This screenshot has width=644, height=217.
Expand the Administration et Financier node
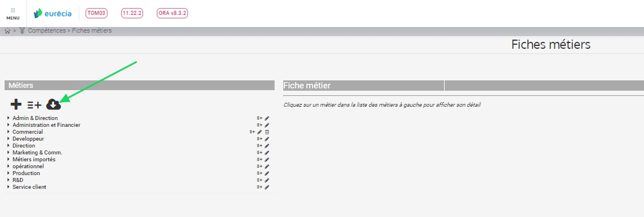point(8,125)
